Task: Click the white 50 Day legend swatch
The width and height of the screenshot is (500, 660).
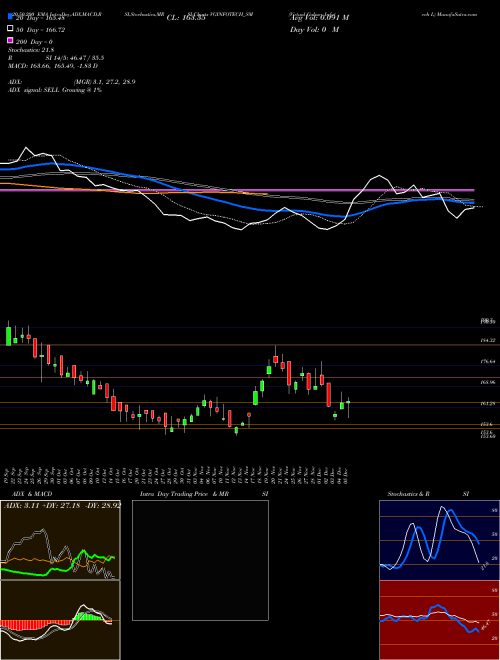Action: tap(10, 29)
